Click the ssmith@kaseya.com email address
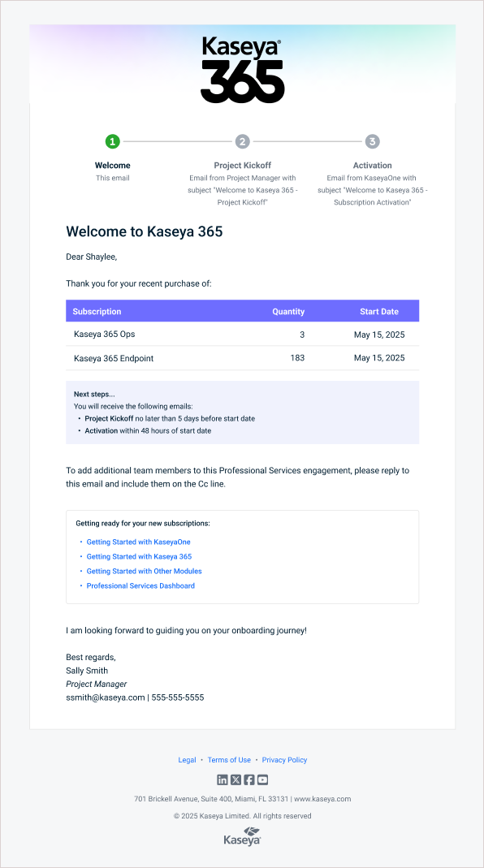The image size is (484, 868). tap(106, 697)
